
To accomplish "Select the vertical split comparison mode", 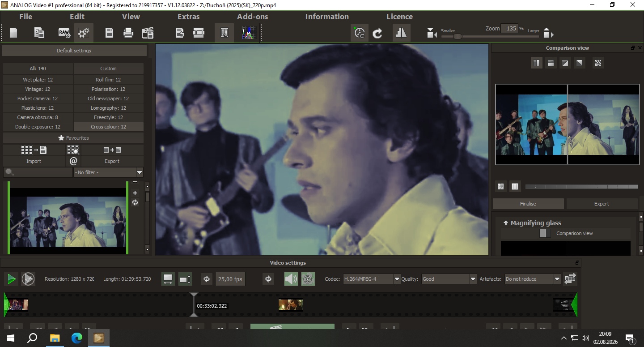I will [537, 63].
